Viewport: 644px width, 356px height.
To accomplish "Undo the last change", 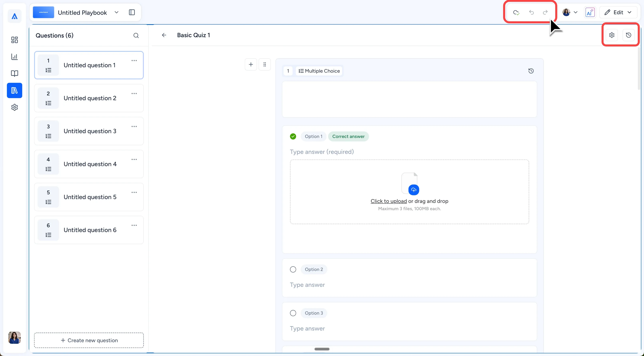I will click(x=532, y=12).
